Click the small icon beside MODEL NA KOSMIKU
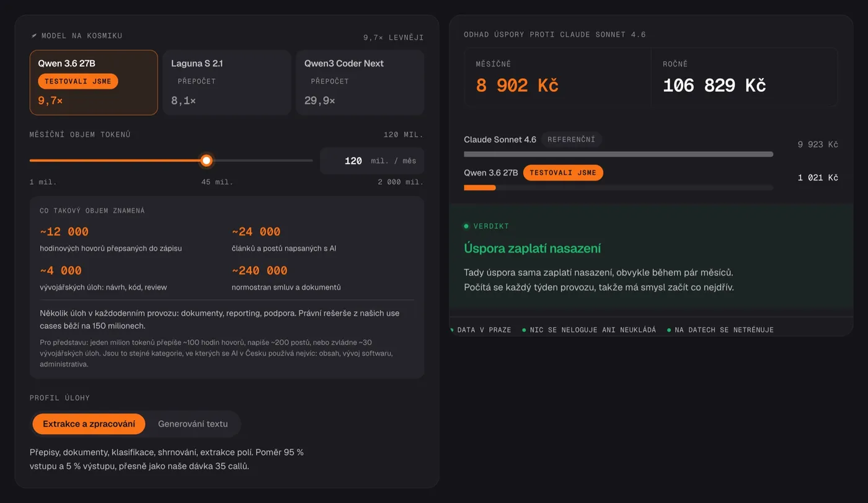This screenshot has width=868, height=503. click(x=34, y=36)
